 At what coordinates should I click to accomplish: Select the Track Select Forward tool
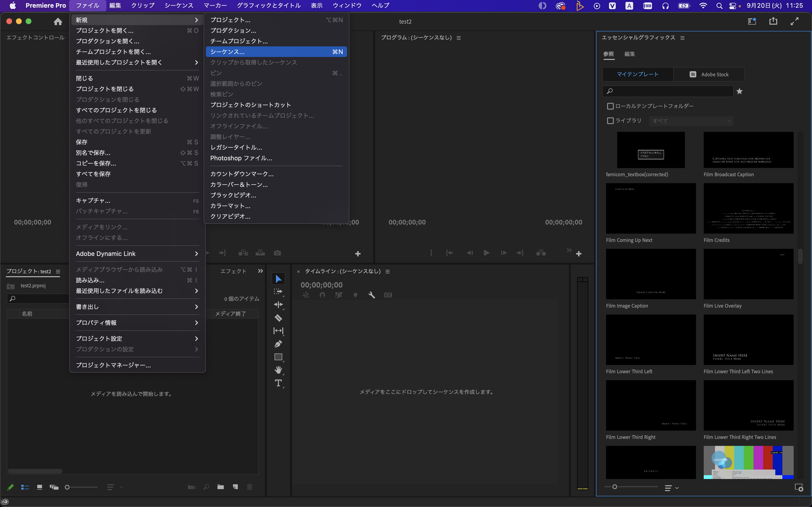click(x=278, y=291)
